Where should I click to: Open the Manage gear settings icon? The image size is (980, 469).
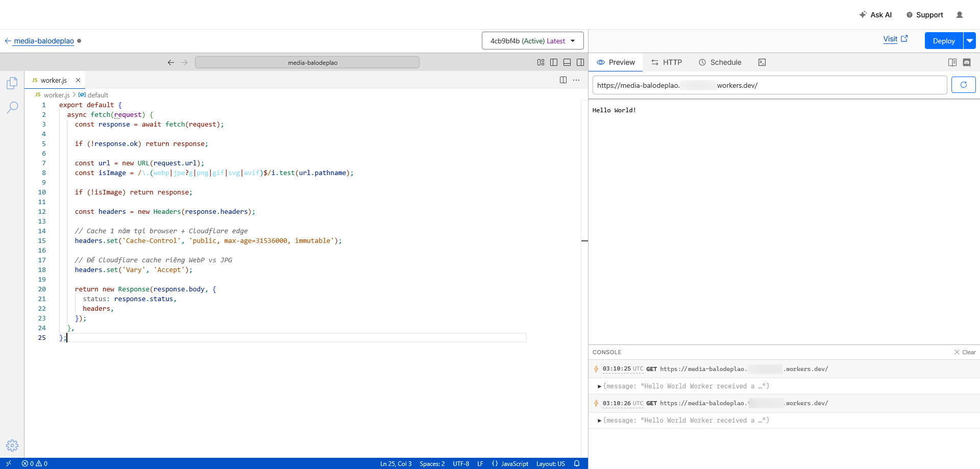[x=12, y=445]
